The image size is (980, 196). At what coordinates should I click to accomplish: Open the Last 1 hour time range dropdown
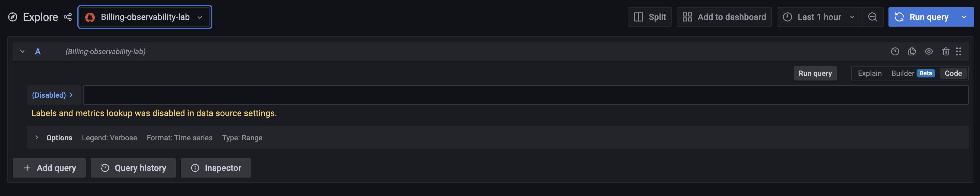(x=818, y=17)
